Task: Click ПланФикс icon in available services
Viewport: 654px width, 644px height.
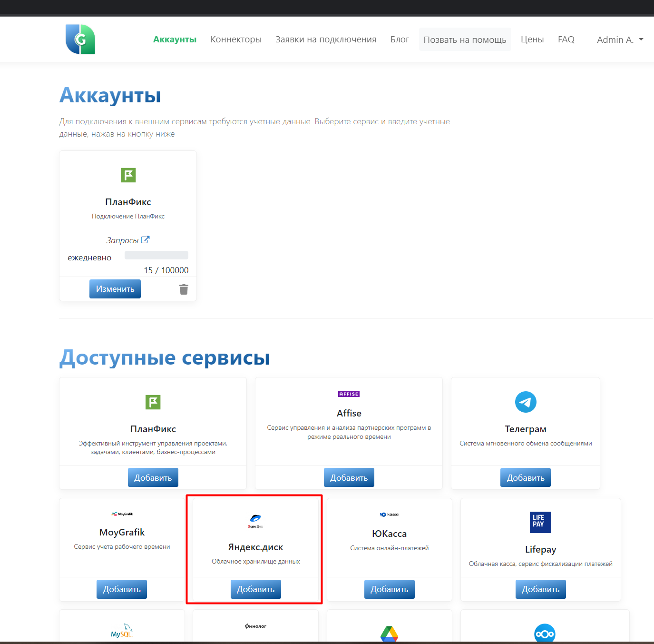Action: [153, 402]
